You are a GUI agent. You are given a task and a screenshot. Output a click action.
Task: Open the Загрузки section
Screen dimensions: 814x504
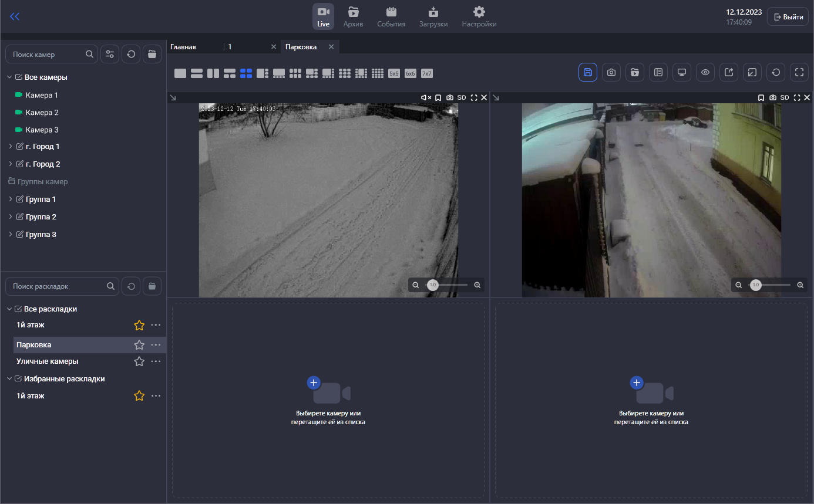click(x=433, y=16)
